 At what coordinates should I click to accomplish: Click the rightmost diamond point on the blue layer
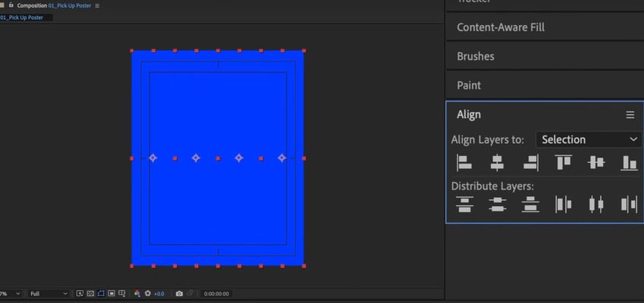pos(282,158)
